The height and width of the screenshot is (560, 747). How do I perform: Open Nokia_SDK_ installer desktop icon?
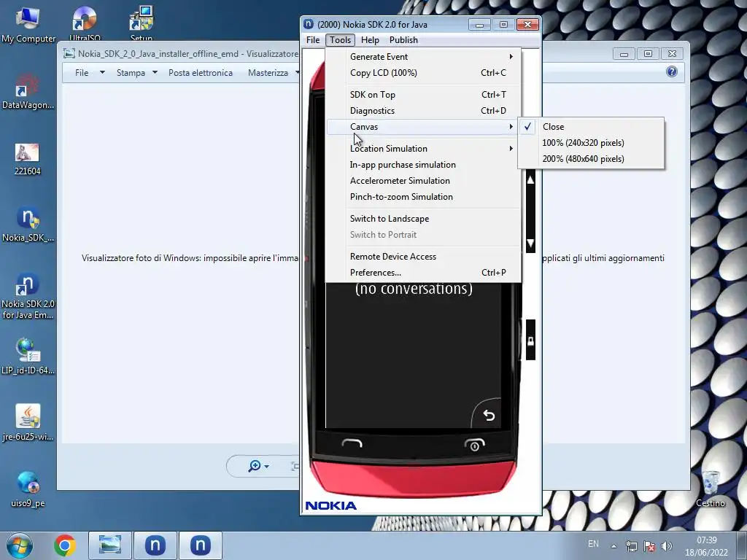(x=28, y=225)
